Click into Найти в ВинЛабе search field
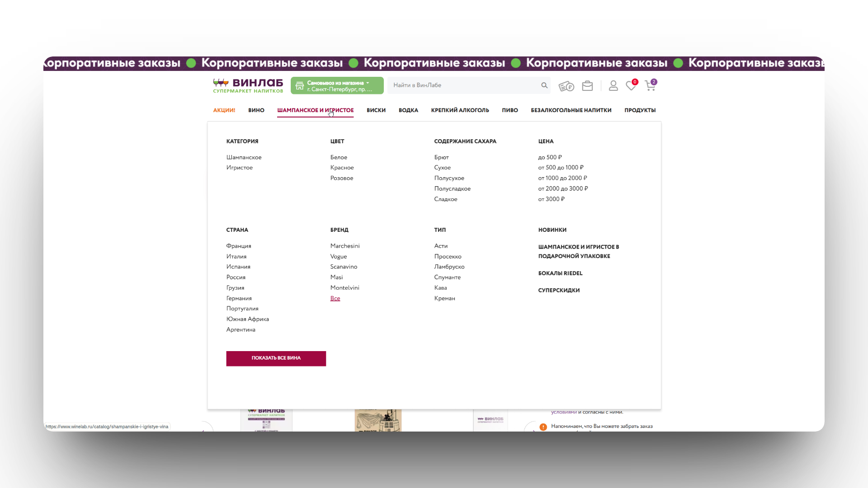868x488 pixels. (x=463, y=85)
